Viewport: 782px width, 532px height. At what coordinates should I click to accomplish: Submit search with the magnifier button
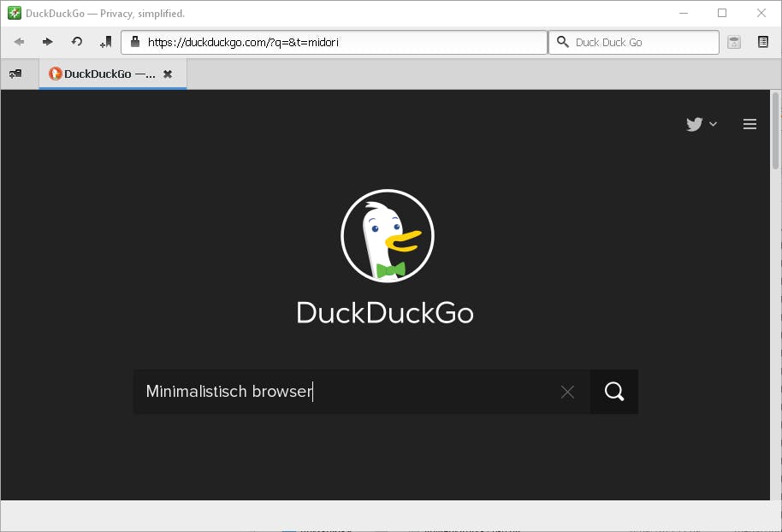614,392
